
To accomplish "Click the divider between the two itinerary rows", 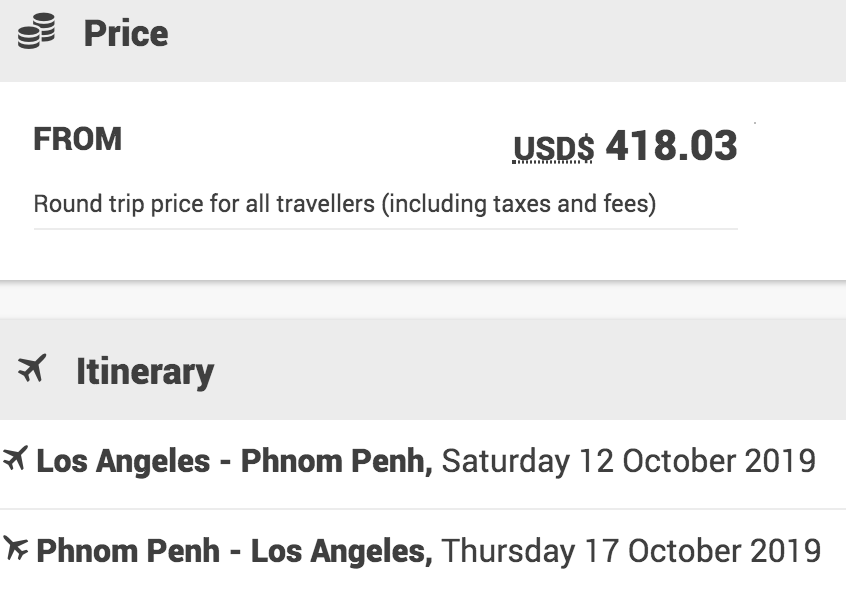I will pos(423,509).
